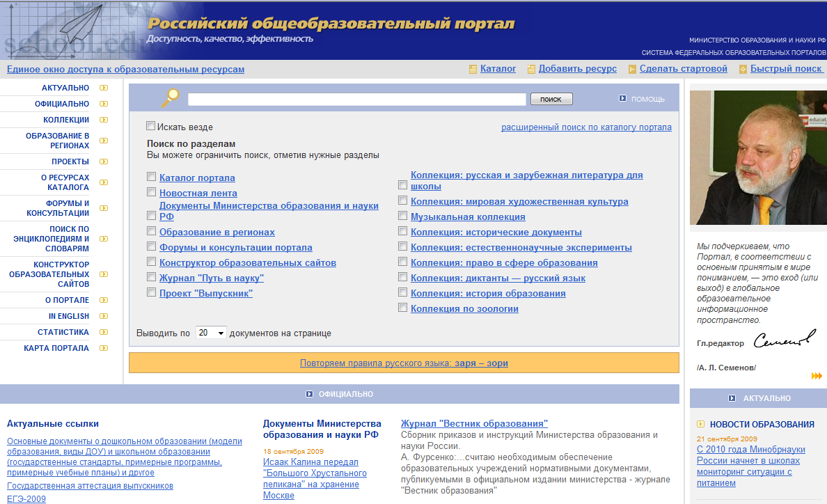Click the magnifying glass search icon
The image size is (827, 504).
pos(170,98)
